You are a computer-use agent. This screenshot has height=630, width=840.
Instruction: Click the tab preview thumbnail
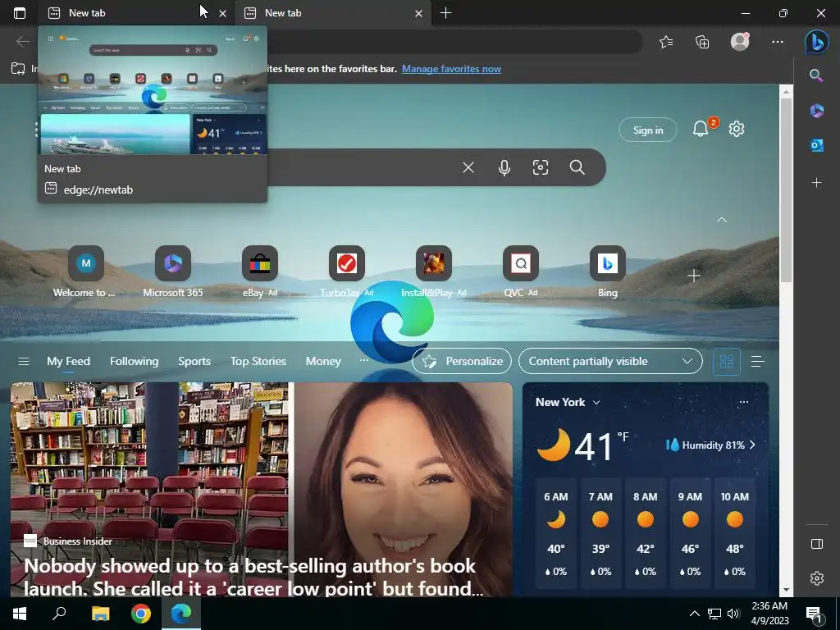click(152, 90)
